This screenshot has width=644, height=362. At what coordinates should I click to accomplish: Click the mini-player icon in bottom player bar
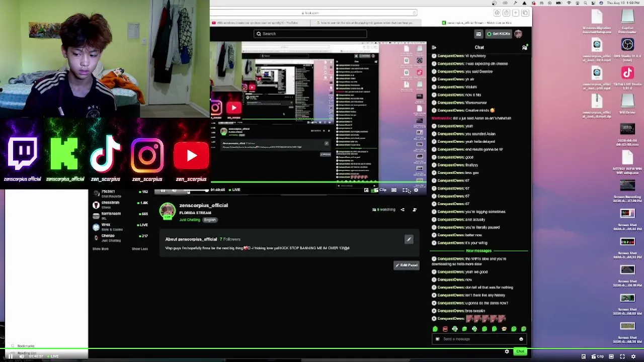click(x=584, y=356)
